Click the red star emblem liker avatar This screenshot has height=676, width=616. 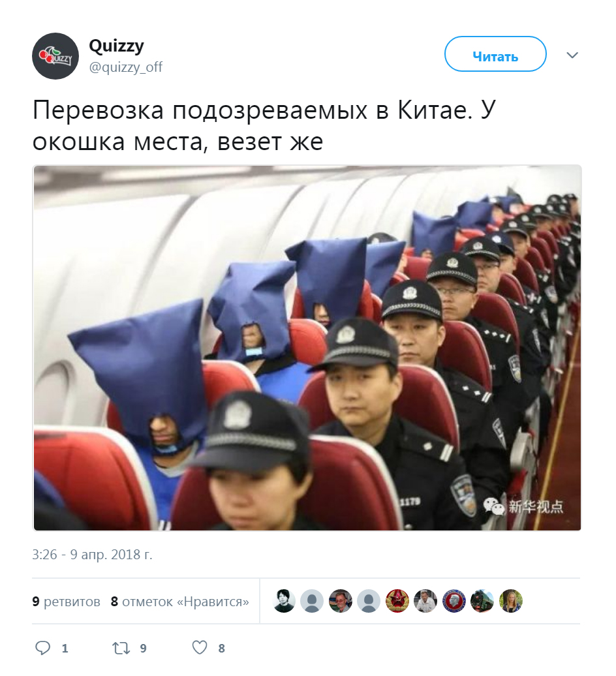click(x=397, y=601)
